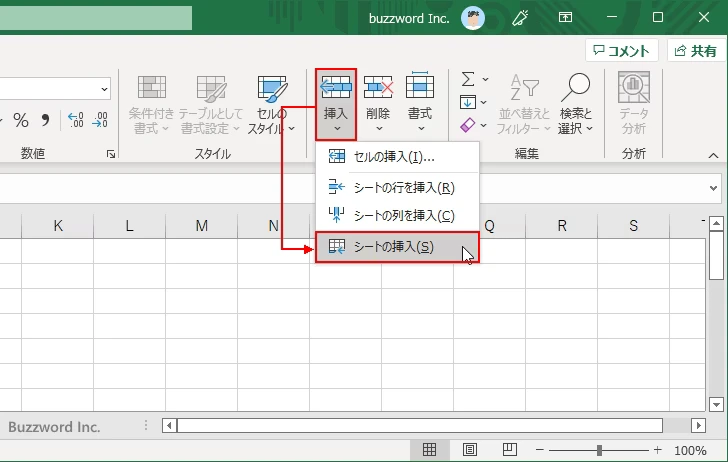This screenshot has width=728, height=462.
Task: Open Ribbon Display Options icon
Action: [x=565, y=18]
